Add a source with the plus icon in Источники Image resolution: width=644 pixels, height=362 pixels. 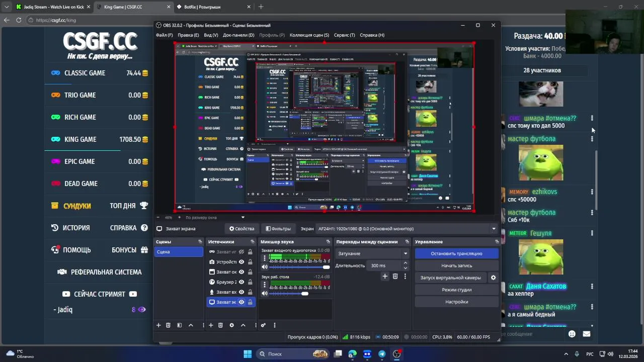pos(211,325)
